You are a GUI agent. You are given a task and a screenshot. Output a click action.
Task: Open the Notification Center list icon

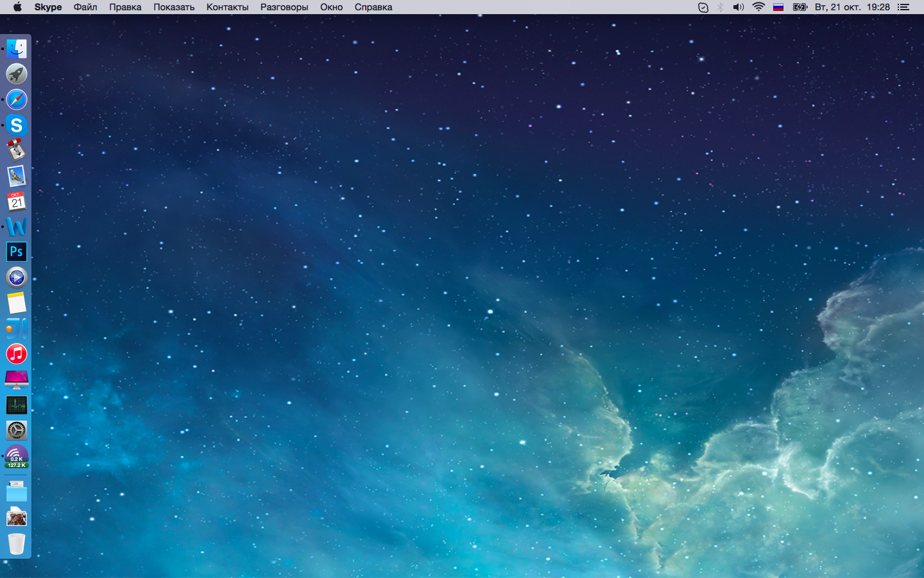pyautogui.click(x=903, y=7)
